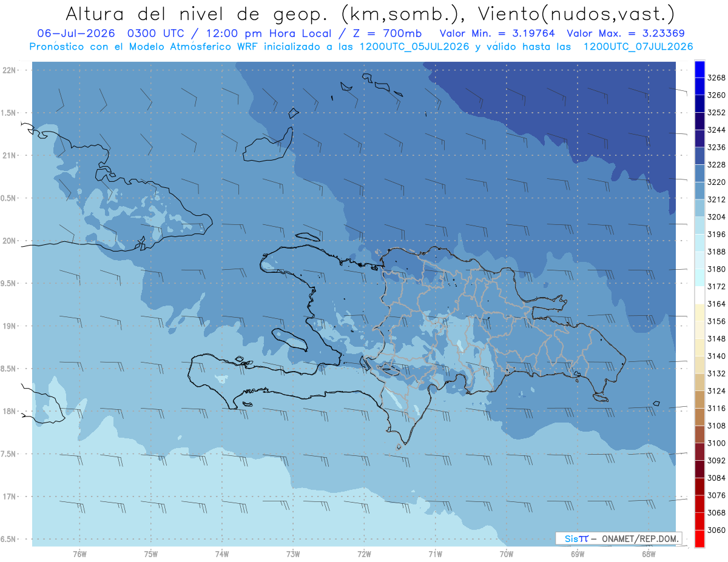Click 'Valor Max. = 3.23369'
The width and height of the screenshot is (728, 562).
[x=626, y=33]
